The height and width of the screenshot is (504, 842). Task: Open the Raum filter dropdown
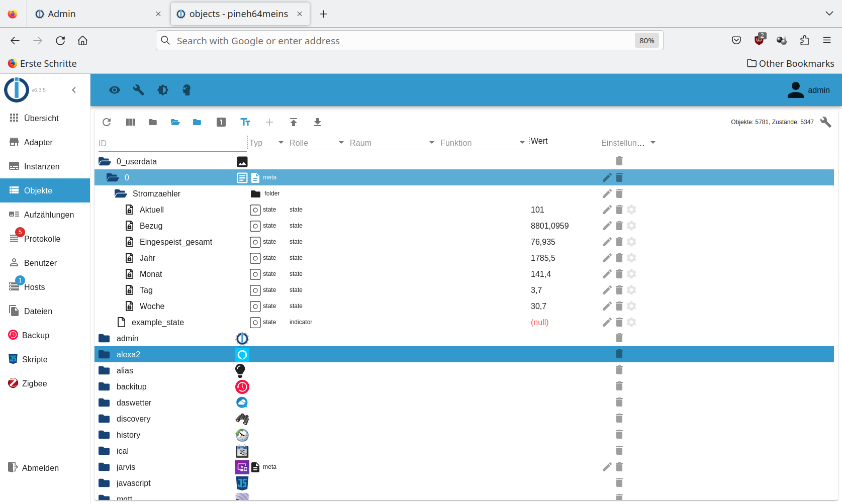394,143
